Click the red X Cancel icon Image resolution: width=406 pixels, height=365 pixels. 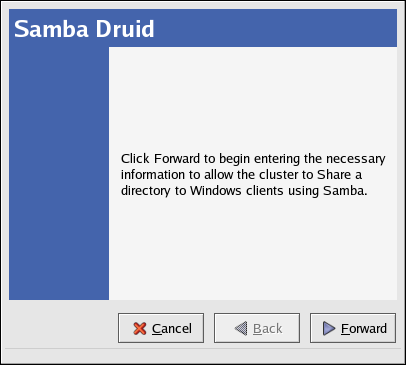[x=140, y=328]
